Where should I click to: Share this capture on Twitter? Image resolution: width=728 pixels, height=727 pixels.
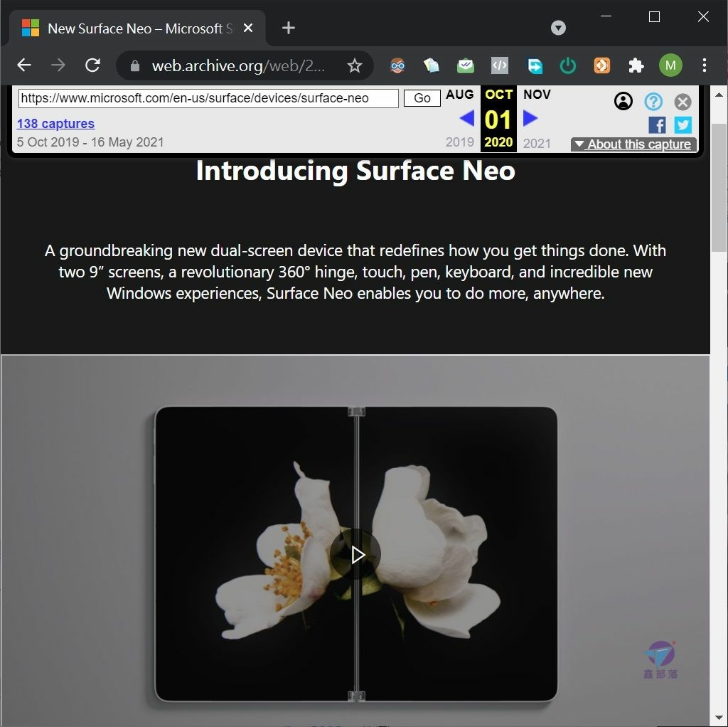pos(683,125)
